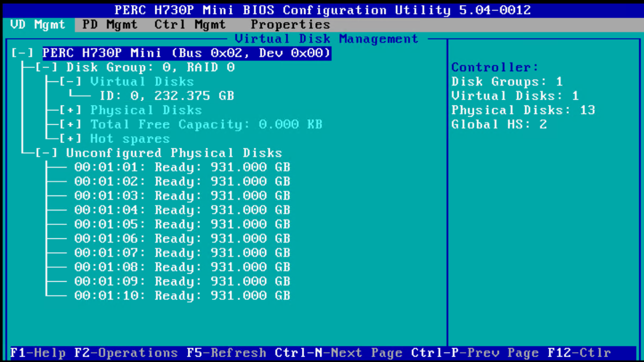Click the Global HS: 2 text
Image resolution: width=644 pixels, height=362 pixels.
pos(499,124)
